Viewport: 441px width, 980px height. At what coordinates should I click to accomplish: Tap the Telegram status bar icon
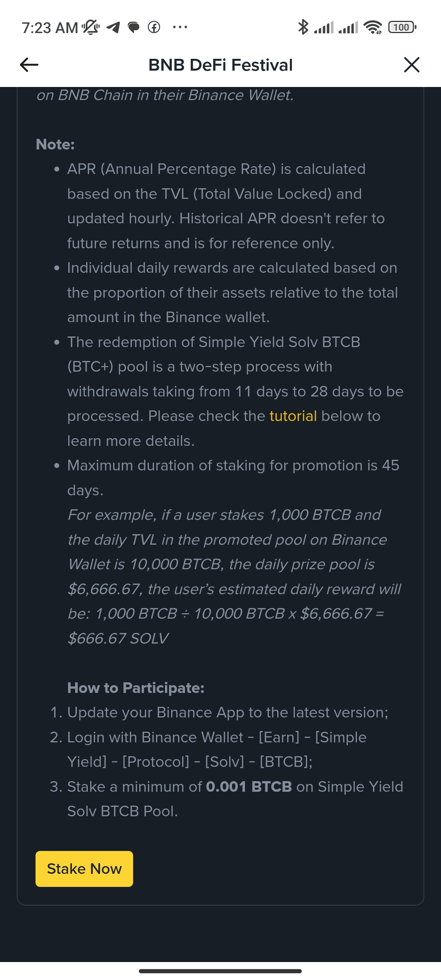[x=113, y=27]
